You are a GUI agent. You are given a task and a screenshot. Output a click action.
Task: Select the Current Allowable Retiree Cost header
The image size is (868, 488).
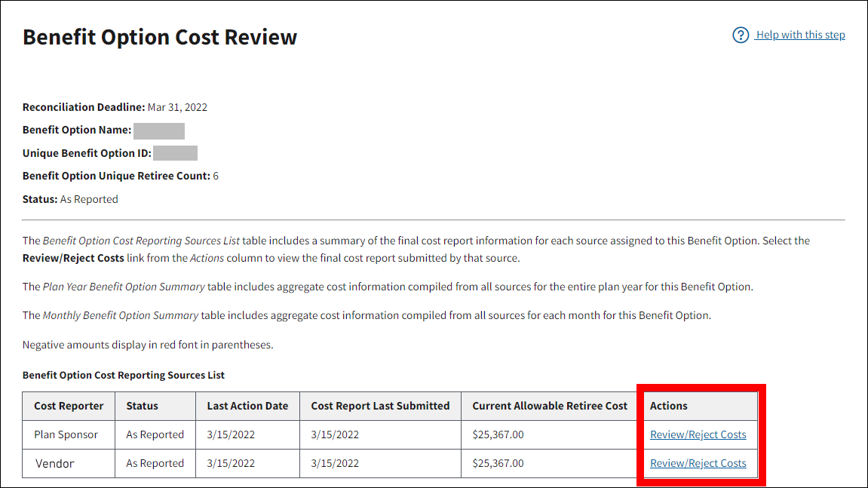(550, 406)
